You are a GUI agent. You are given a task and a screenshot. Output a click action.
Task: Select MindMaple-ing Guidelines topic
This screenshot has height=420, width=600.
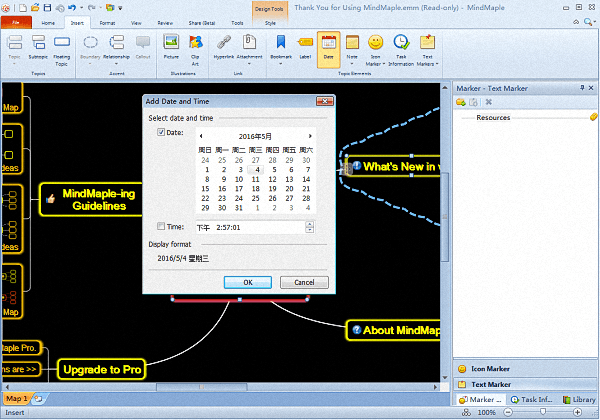coord(91,200)
